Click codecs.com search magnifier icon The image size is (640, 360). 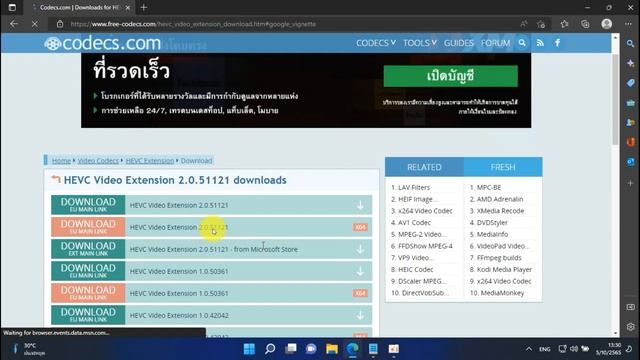[x=522, y=42]
